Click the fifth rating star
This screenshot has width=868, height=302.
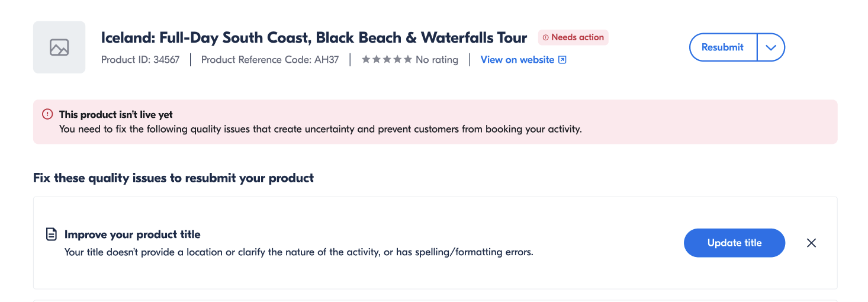(407, 60)
